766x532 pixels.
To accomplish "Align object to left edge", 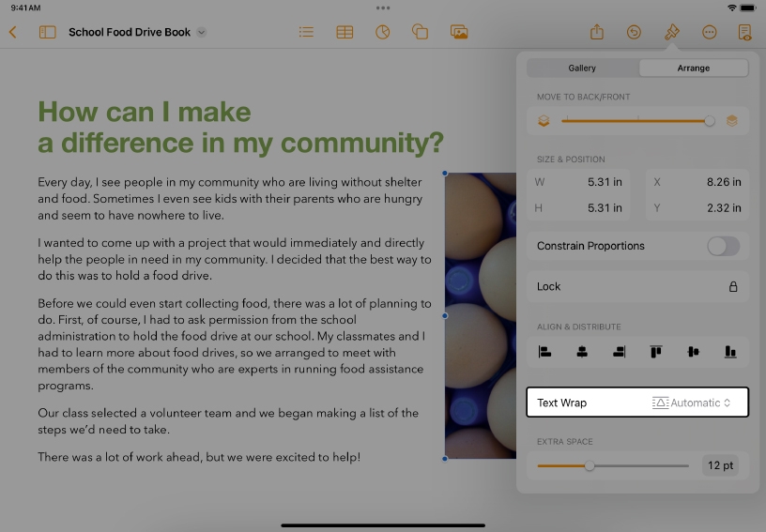I will pos(545,352).
